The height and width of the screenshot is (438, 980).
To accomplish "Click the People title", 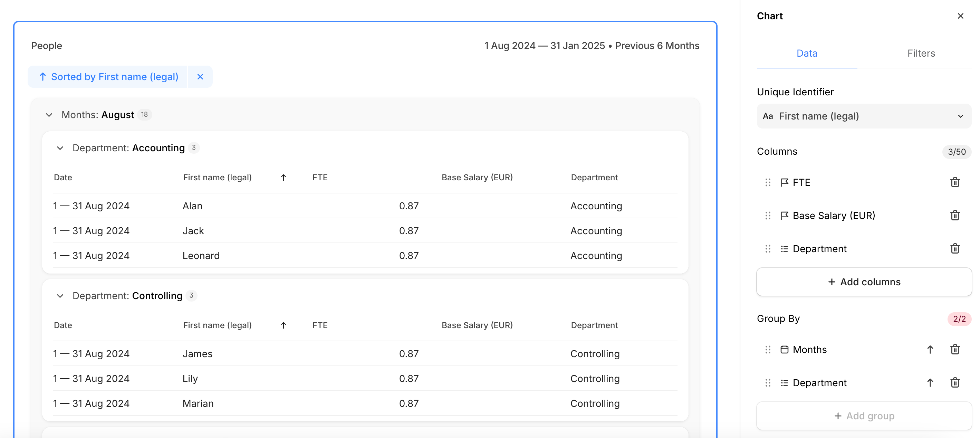I will 46,46.
